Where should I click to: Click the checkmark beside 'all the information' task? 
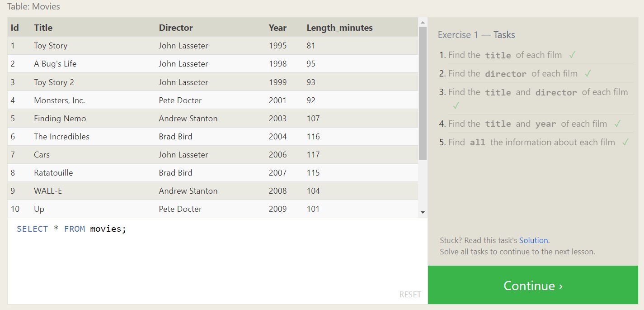625,142
